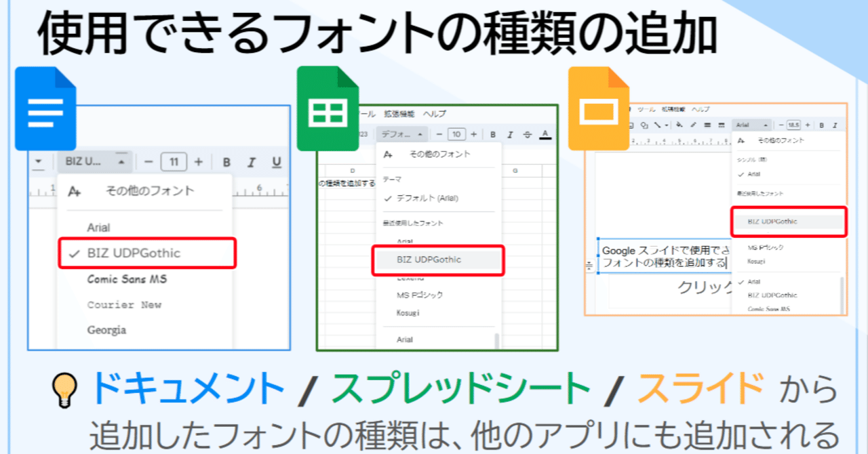The width and height of the screenshot is (868, 454).
Task: Toggle bold in the Docs toolbar
Action: pos(226,161)
